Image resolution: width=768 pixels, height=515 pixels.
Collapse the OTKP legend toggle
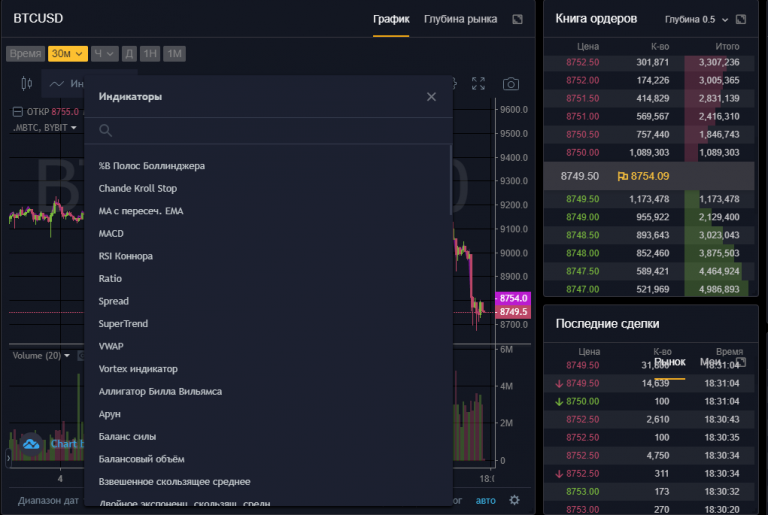pos(18,111)
